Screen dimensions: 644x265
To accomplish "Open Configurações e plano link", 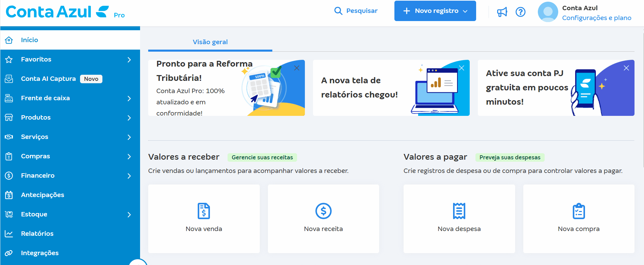I will [x=597, y=18].
